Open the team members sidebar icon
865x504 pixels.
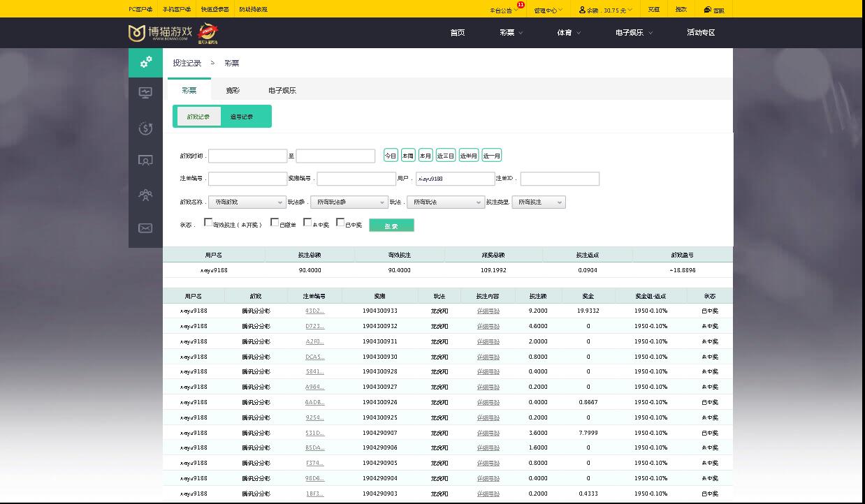[x=145, y=195]
